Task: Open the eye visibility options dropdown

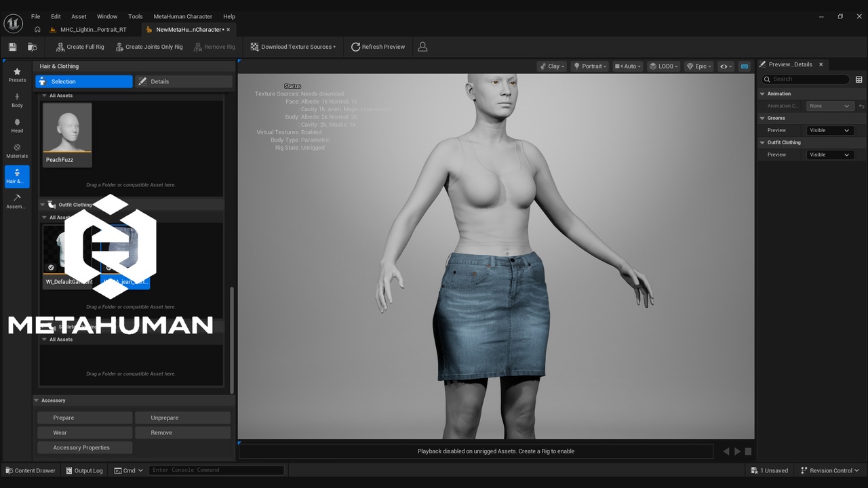Action: (x=726, y=66)
